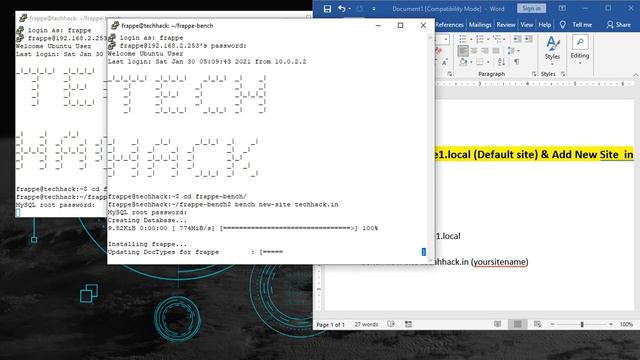Apply numbered list formatting

[480, 39]
